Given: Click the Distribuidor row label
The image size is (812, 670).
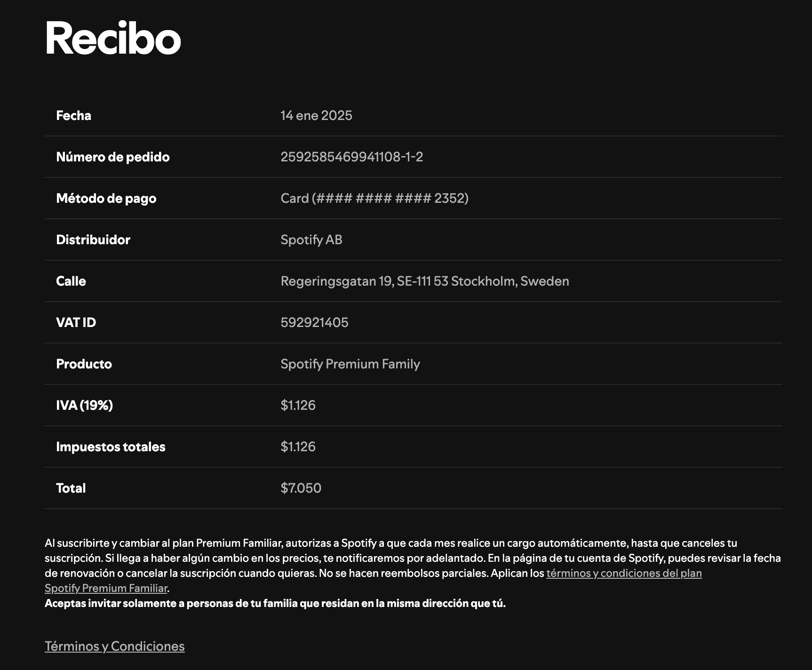Looking at the screenshot, I should tap(93, 239).
